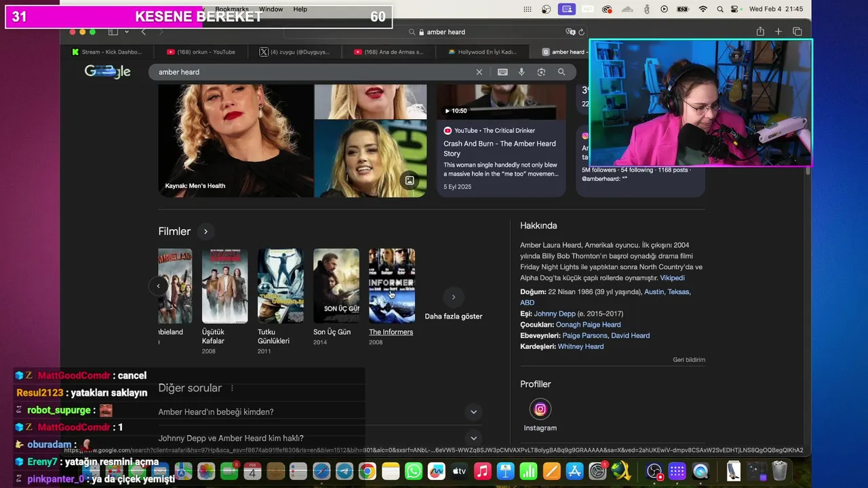Image resolution: width=868 pixels, height=488 pixels.
Task: Open Filmler section arrow
Action: [205, 232]
